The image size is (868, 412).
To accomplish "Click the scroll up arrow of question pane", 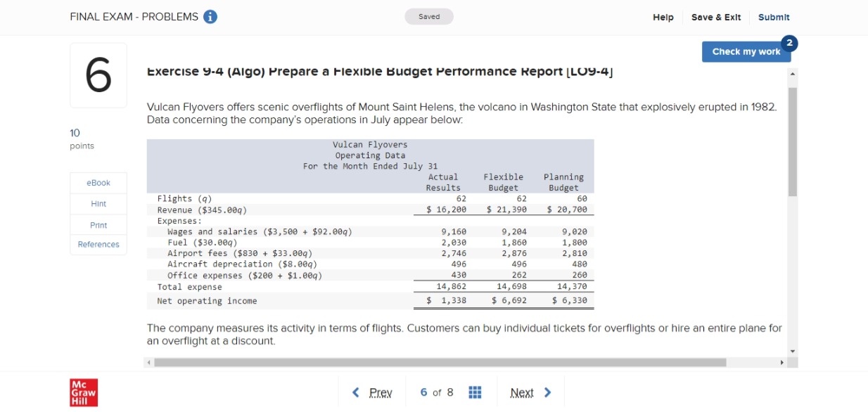I will click(794, 73).
